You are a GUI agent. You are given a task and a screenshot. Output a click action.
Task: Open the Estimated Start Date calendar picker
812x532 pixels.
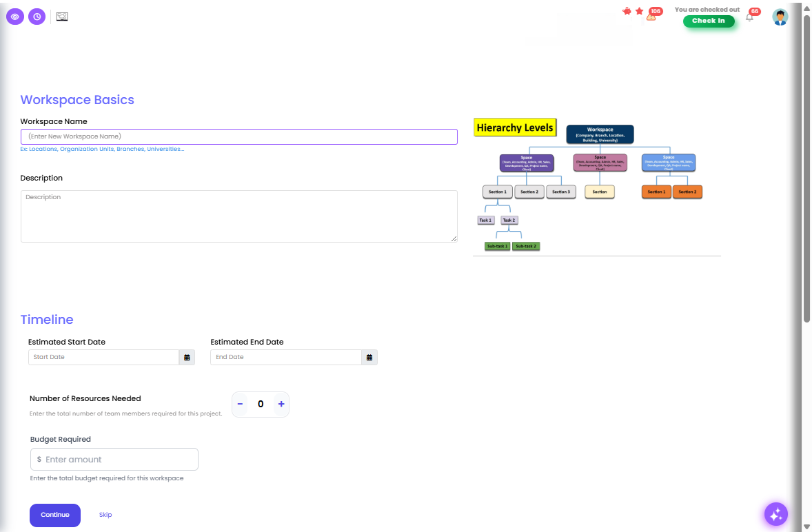pos(187,357)
